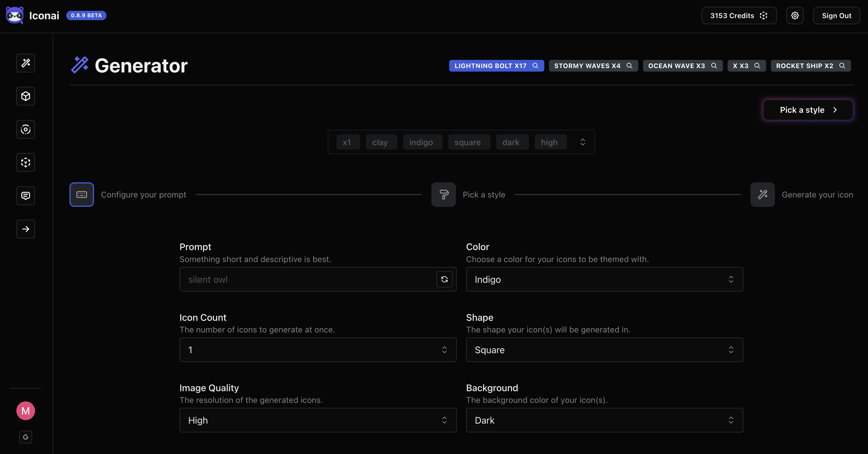The image size is (868, 454).
Task: Click the 3D cube sidebar icon
Action: click(x=26, y=96)
